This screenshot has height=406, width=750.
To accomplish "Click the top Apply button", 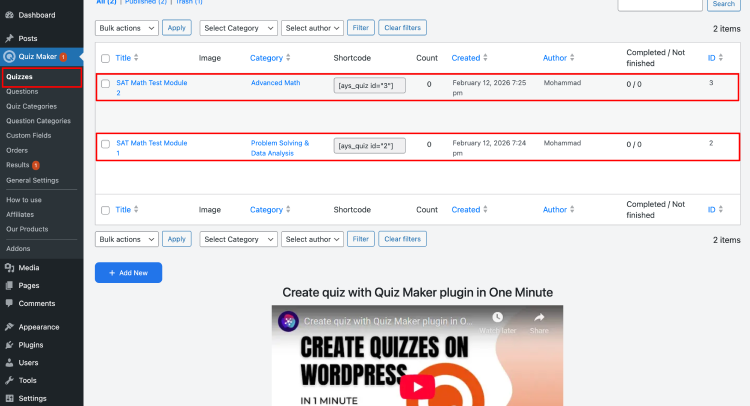I will pyautogui.click(x=176, y=28).
